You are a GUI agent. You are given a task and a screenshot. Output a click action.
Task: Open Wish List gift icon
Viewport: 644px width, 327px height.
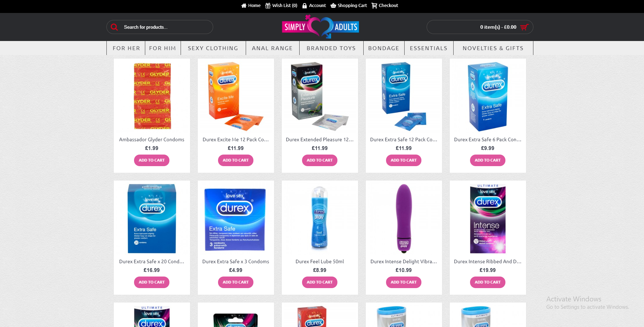coord(268,6)
